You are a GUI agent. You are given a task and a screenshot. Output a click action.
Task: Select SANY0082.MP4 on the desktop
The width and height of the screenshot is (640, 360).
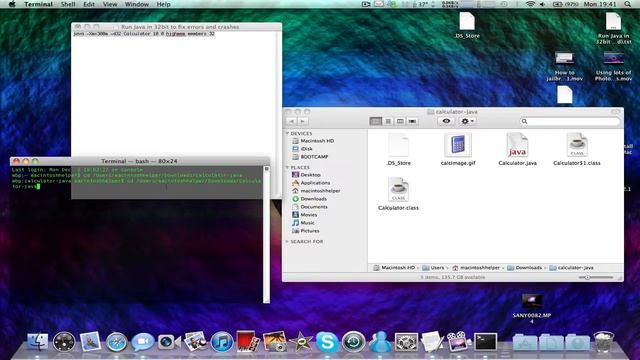pos(532,302)
